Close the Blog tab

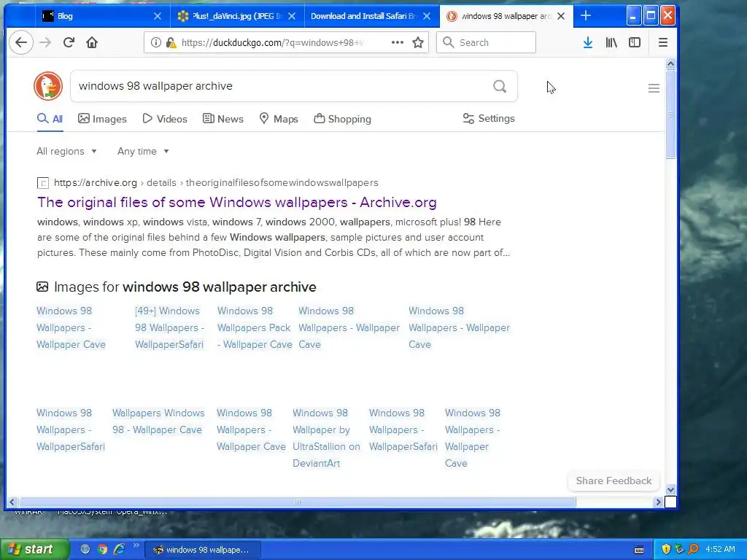click(158, 16)
